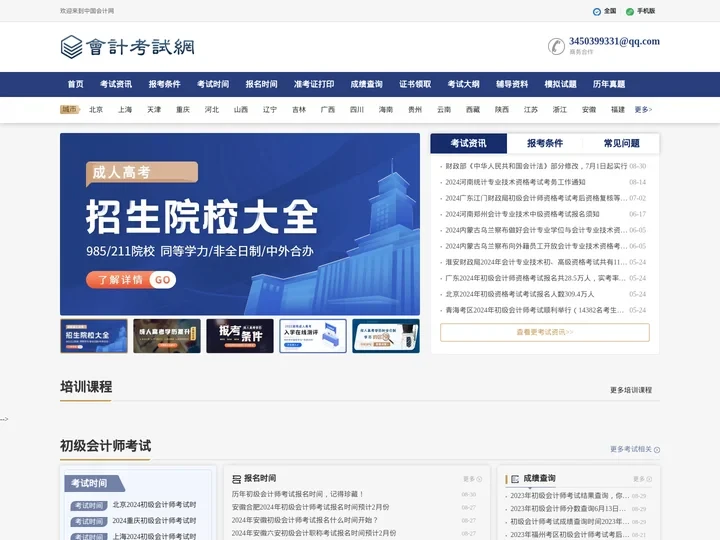Open 2023年初级会计师考试结果查询 article
The image size is (720, 540).
[570, 495]
